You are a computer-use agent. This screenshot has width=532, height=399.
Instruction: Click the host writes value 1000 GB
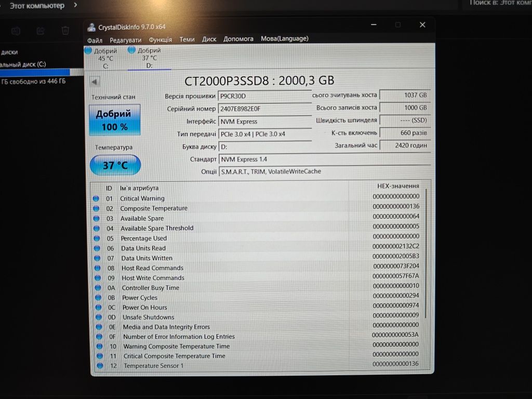pyautogui.click(x=405, y=108)
